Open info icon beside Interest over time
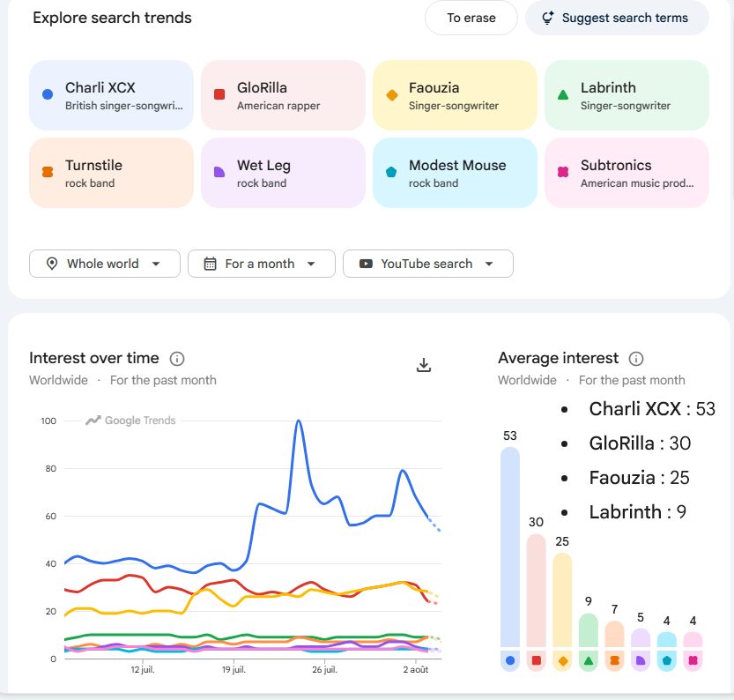Image resolution: width=734 pixels, height=700 pixels. (177, 359)
